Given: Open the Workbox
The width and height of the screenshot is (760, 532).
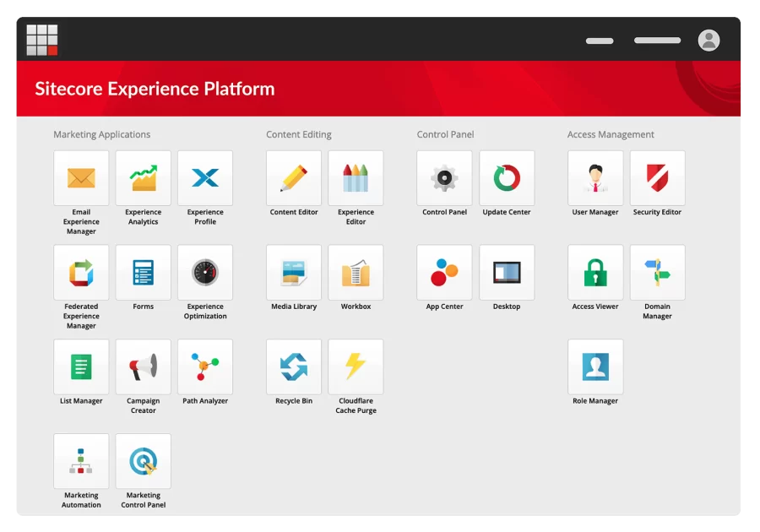Looking at the screenshot, I should point(356,272).
